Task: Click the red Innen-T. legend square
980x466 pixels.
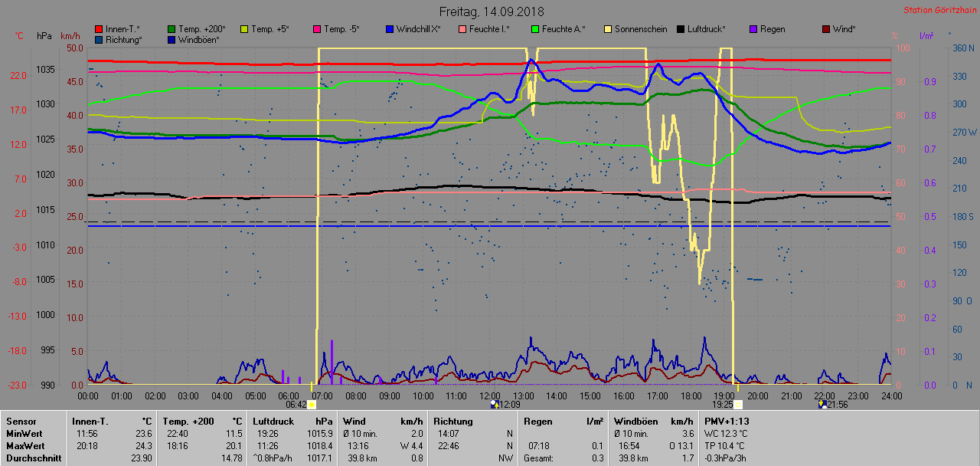Action: click(99, 29)
